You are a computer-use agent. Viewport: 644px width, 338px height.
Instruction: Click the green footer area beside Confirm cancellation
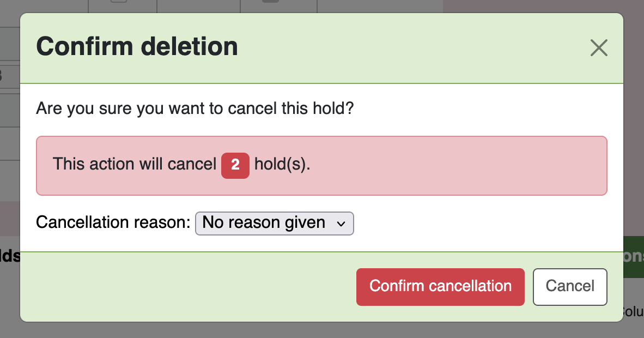point(191,286)
